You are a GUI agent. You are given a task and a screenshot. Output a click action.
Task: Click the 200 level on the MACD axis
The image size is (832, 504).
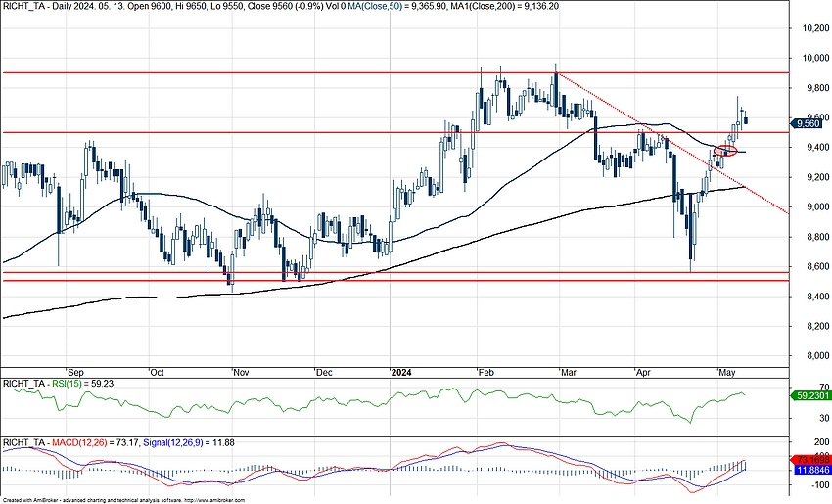pyautogui.click(x=822, y=442)
